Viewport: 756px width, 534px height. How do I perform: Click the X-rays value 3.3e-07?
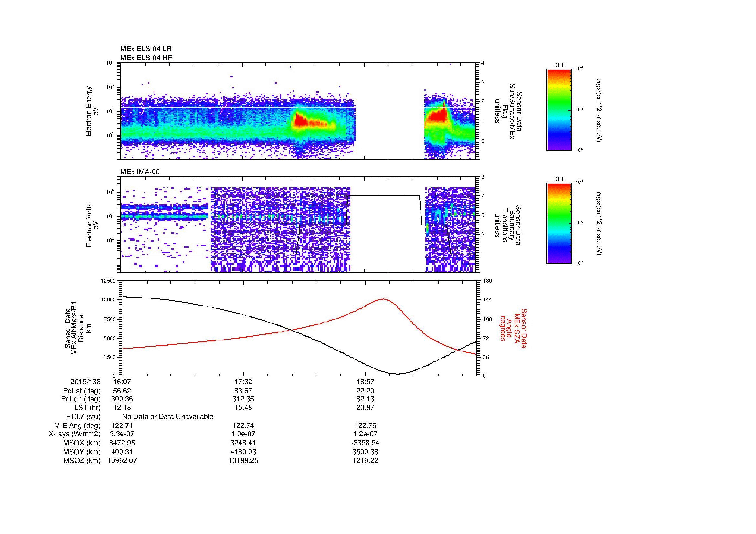coord(122,434)
